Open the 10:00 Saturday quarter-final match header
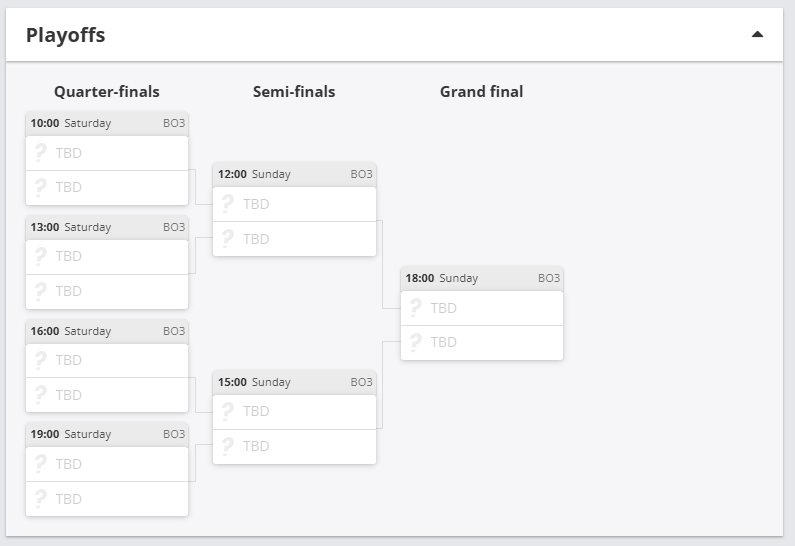The image size is (795, 546). click(107, 124)
